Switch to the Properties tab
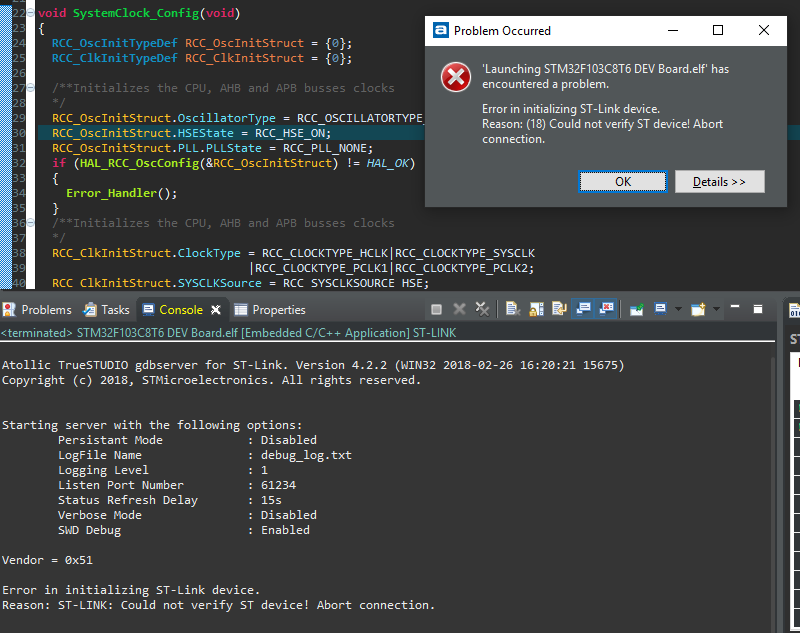This screenshot has width=800, height=633. coord(269,310)
